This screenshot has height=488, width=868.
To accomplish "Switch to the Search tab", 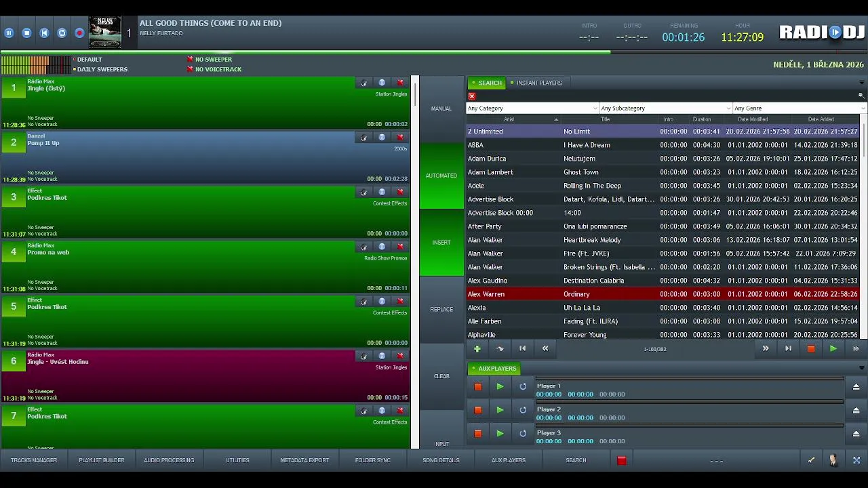I will [487, 83].
